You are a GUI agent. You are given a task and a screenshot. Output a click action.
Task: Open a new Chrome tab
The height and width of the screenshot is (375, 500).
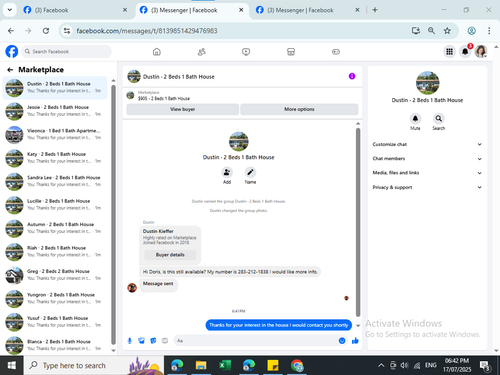375,10
